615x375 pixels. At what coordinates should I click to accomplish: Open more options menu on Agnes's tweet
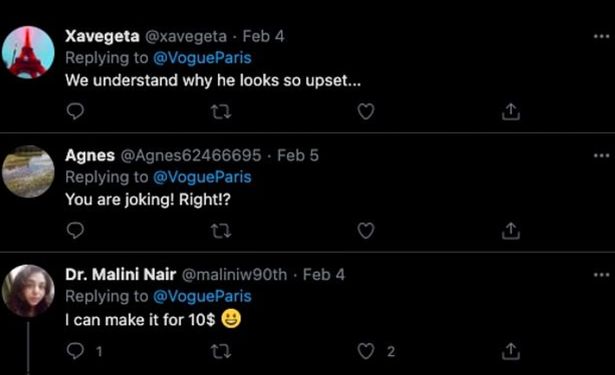click(x=601, y=156)
